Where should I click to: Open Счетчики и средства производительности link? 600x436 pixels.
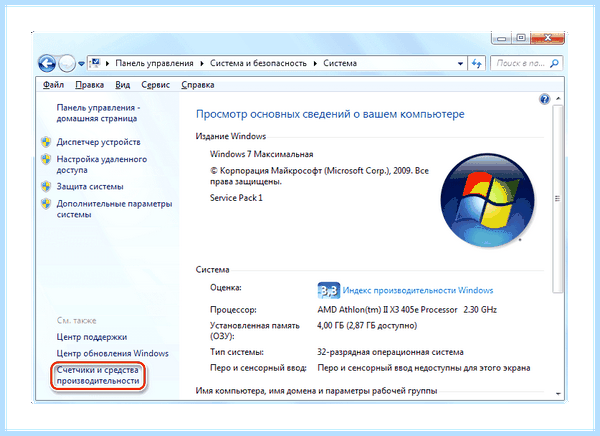[98, 376]
